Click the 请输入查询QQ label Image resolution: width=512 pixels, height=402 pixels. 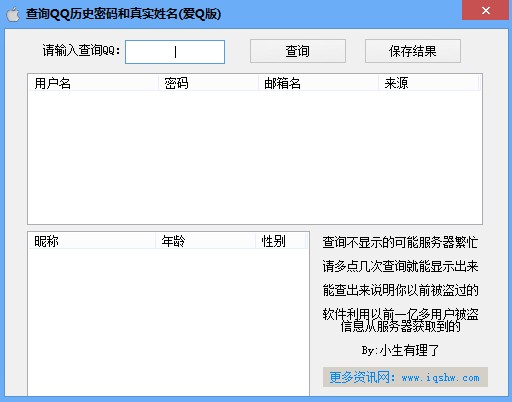pos(81,51)
